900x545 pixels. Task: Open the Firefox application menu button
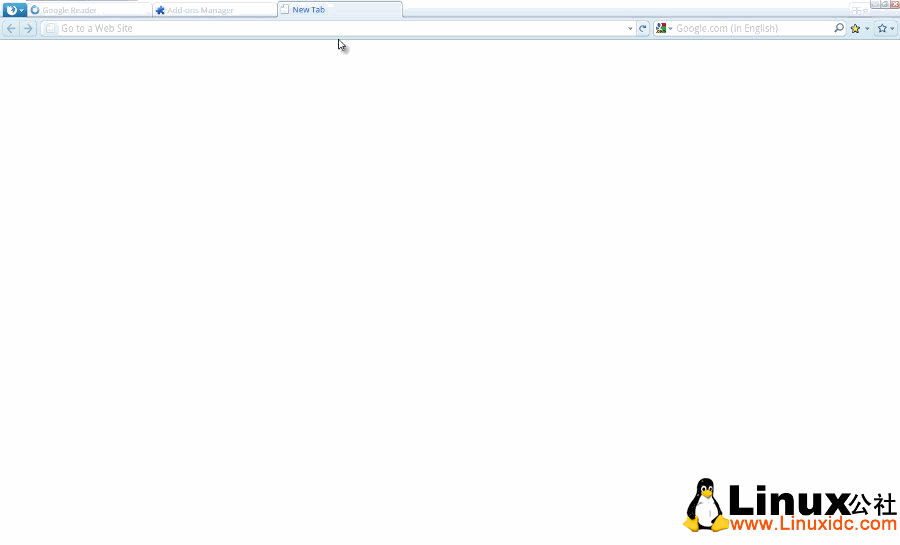coord(14,10)
